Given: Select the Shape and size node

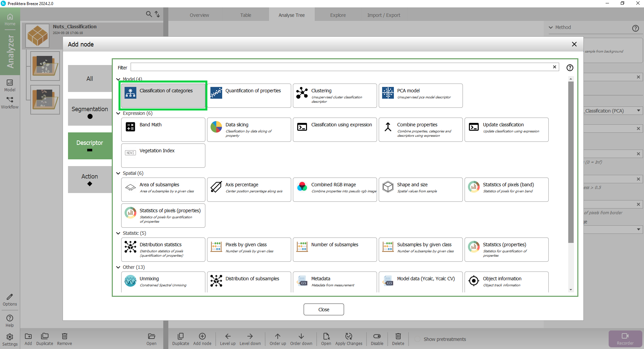Looking at the screenshot, I should [x=420, y=189].
